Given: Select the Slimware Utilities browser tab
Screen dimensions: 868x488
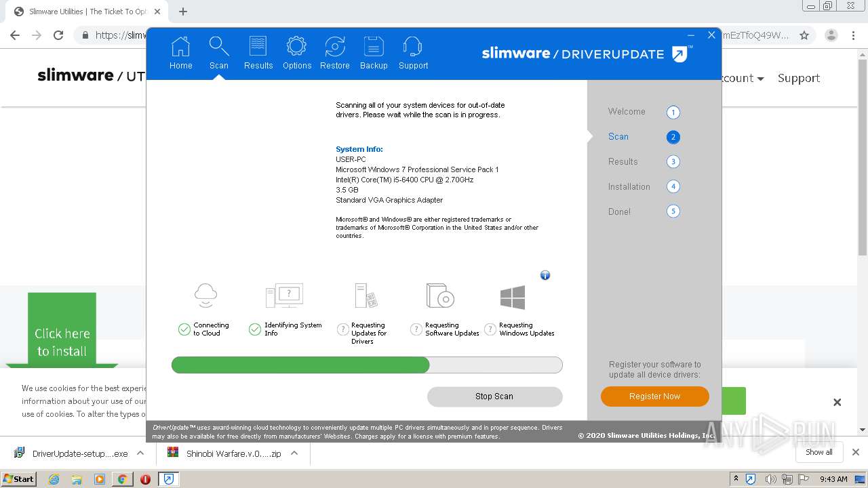Looking at the screenshot, I should [87, 12].
